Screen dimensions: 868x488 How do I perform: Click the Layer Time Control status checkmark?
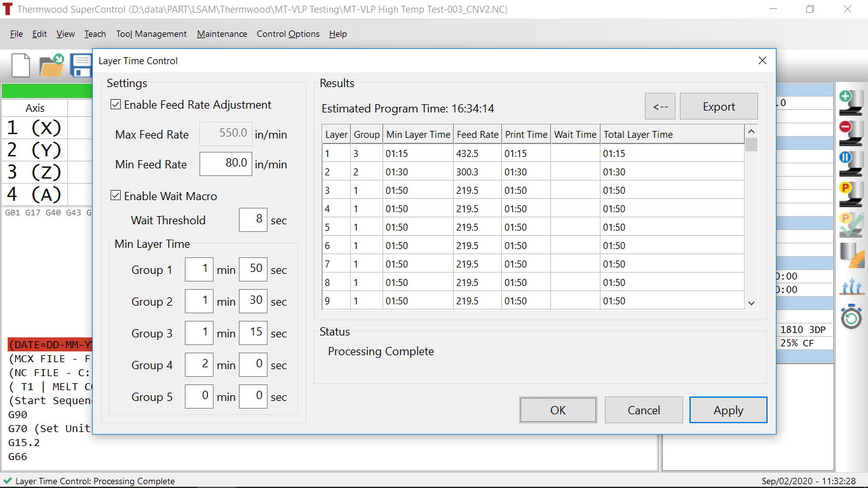(8, 481)
